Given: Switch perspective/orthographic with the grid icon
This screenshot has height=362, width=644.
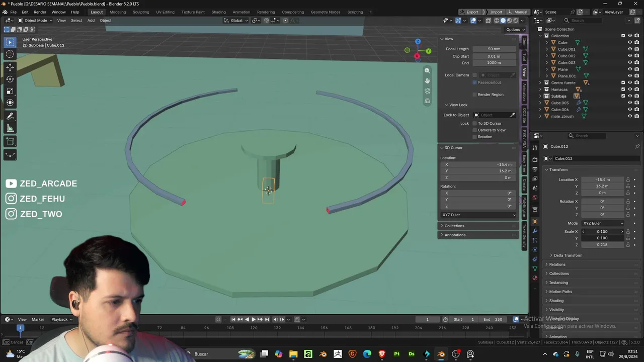Looking at the screenshot, I should 427,101.
